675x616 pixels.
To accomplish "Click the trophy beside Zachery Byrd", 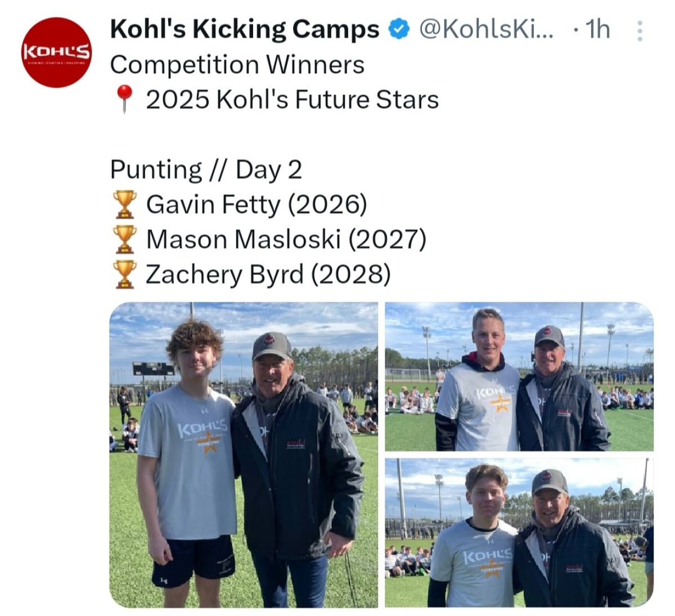I will [x=124, y=274].
